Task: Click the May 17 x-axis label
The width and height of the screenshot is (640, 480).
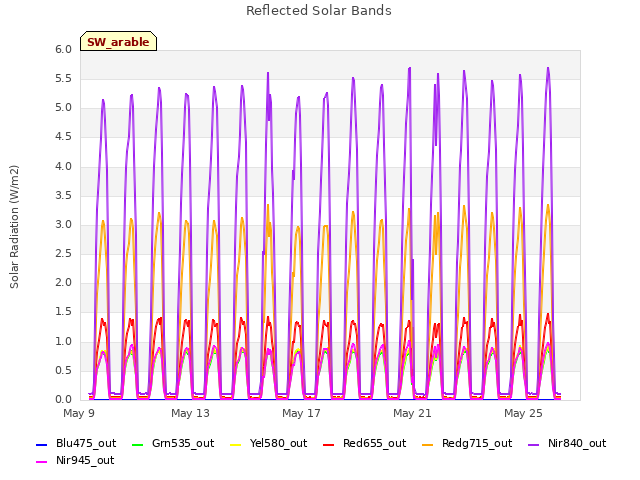Action: click(301, 413)
